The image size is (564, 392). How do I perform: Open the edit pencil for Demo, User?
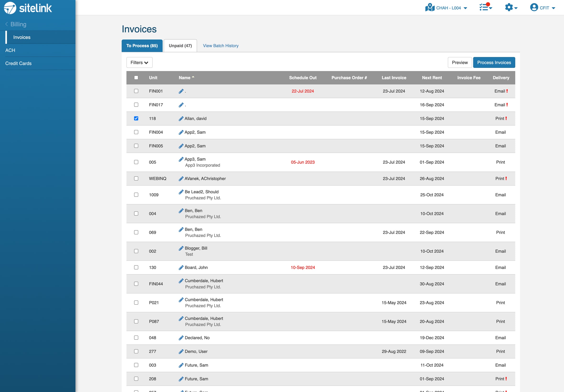[181, 351]
